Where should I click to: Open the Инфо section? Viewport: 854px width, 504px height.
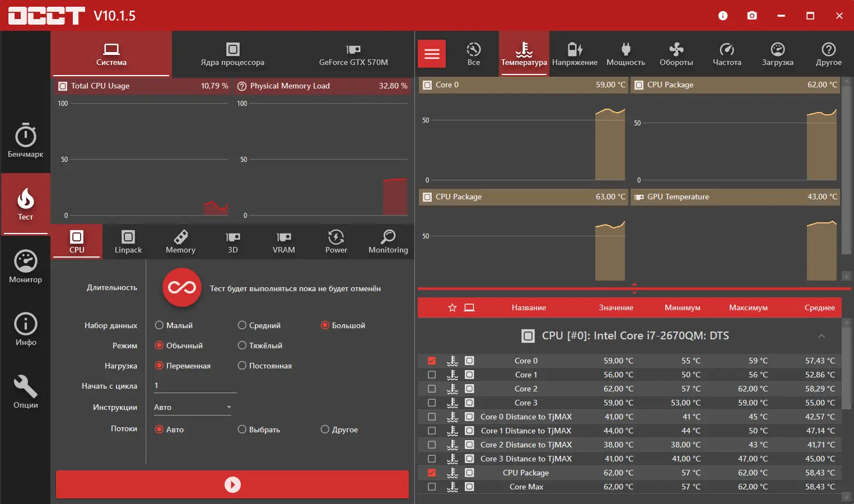tap(25, 329)
